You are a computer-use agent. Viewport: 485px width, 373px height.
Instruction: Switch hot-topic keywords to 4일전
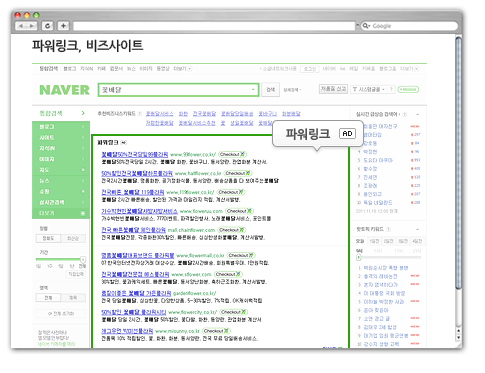click(x=417, y=241)
